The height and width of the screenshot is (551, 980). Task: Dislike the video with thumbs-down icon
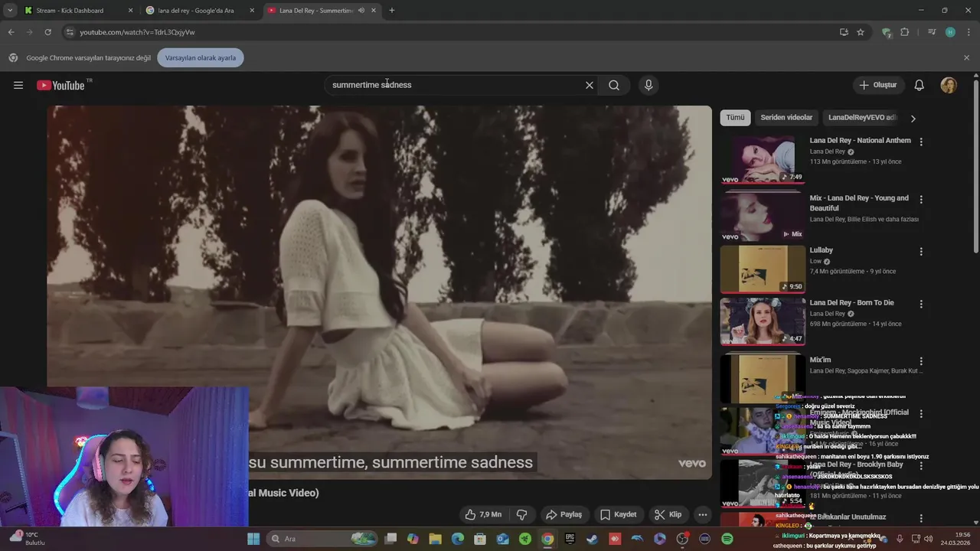click(522, 514)
